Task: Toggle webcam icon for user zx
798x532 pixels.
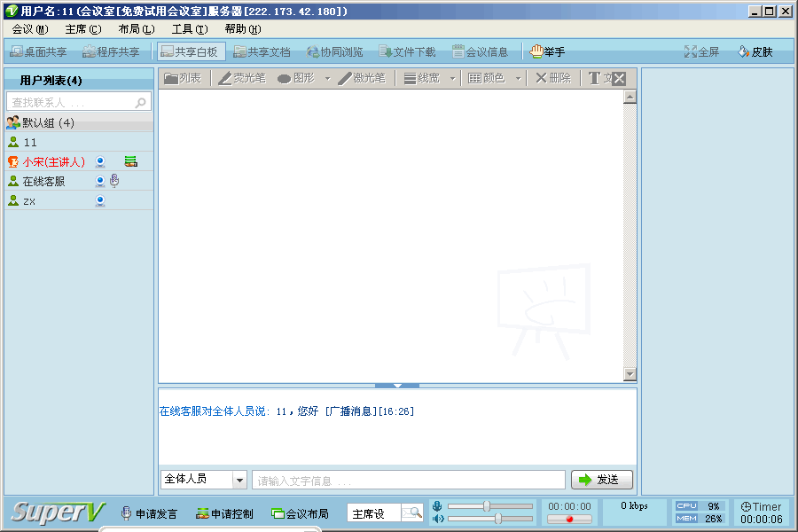Action: coord(100,201)
